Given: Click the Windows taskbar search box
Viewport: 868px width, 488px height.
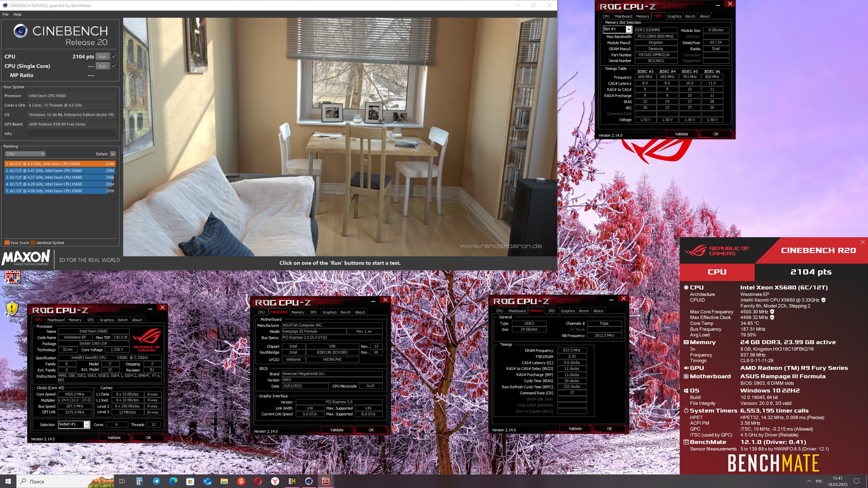Looking at the screenshot, I should coord(65,481).
